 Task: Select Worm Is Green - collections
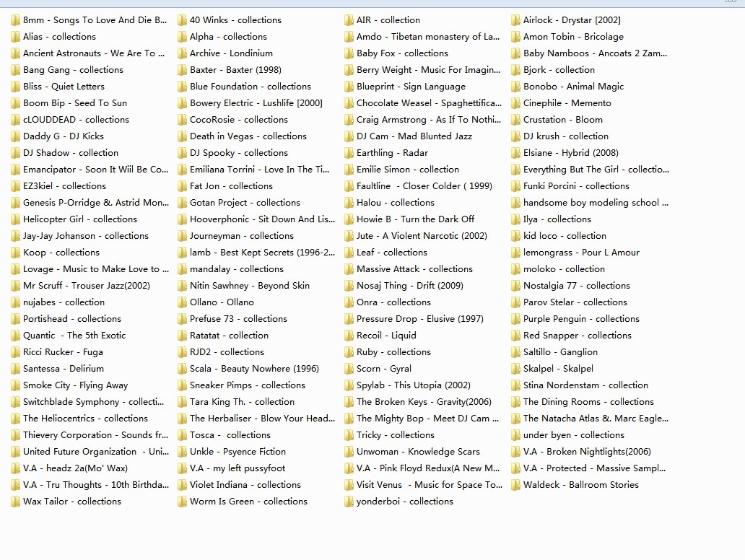(x=248, y=502)
